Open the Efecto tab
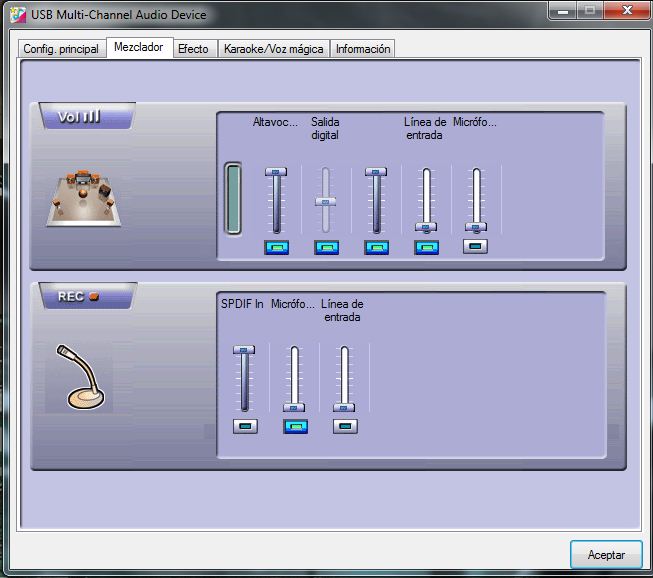The width and height of the screenshot is (653, 578). pyautogui.click(x=193, y=49)
